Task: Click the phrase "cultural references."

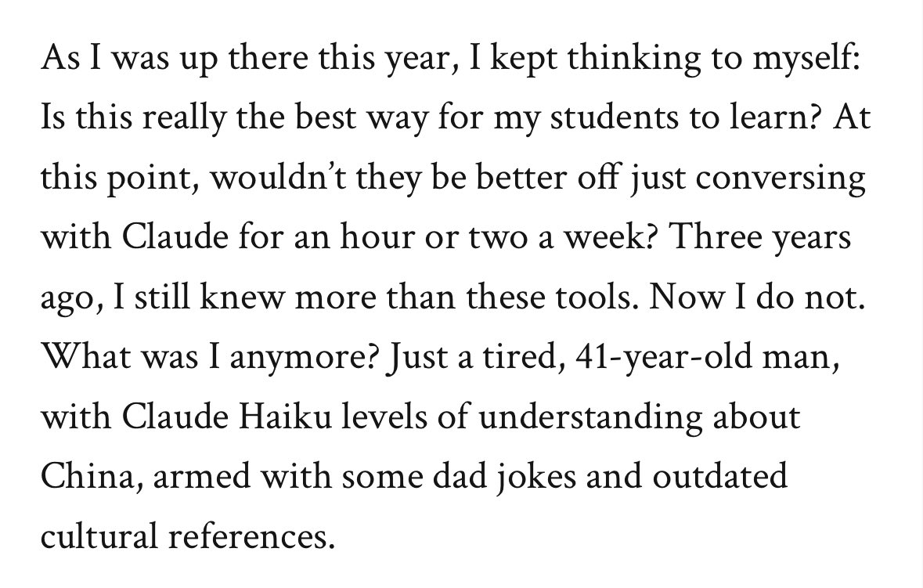Action: pyautogui.click(x=187, y=537)
